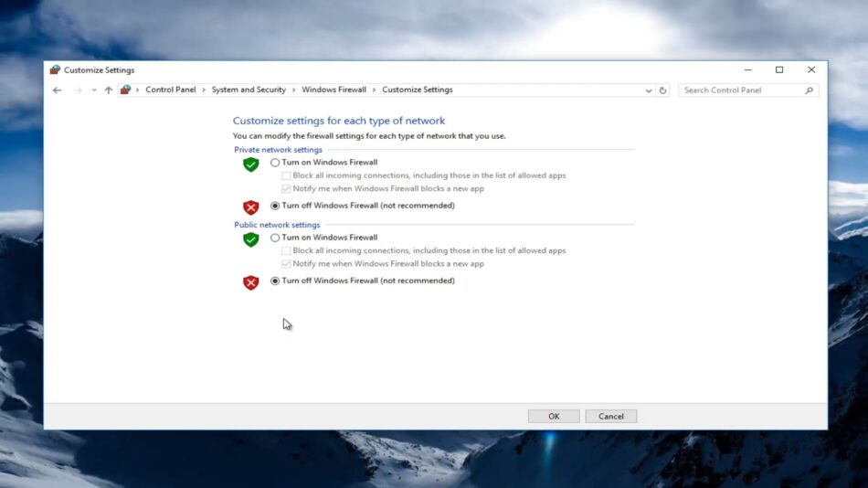Click the green shield under Private network settings

coord(250,164)
